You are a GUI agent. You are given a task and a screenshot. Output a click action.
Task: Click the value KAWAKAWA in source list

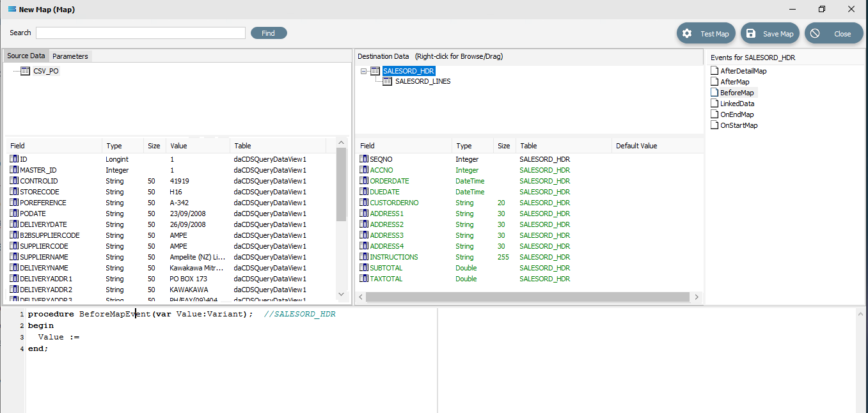pos(189,290)
